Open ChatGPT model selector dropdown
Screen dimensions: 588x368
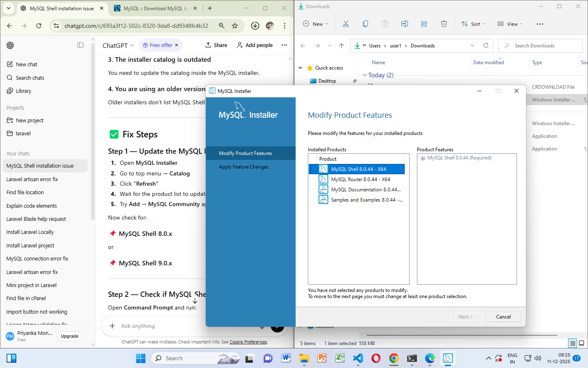coord(118,45)
